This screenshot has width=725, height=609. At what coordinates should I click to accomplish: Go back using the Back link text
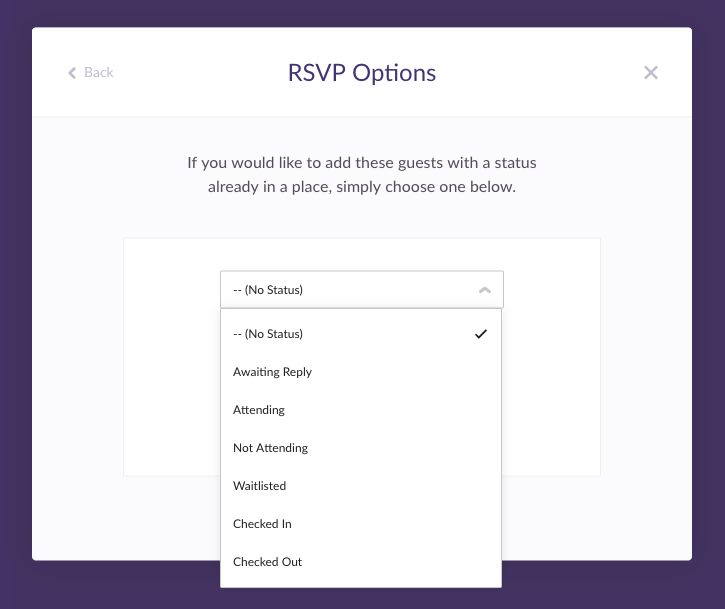(x=98, y=72)
